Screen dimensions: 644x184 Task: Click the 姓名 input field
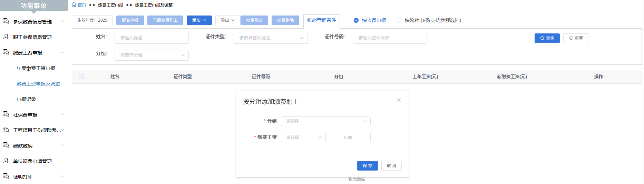click(152, 38)
